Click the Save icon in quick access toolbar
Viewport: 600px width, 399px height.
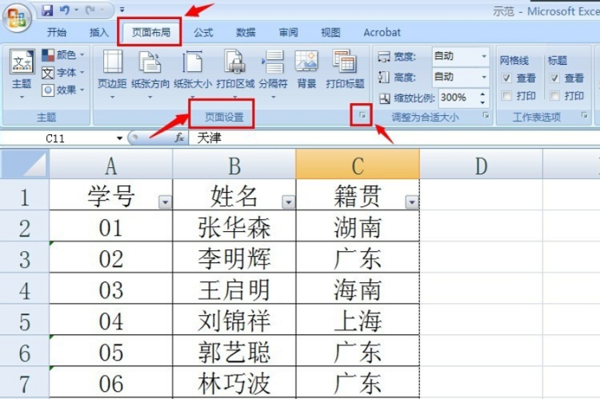[x=47, y=10]
